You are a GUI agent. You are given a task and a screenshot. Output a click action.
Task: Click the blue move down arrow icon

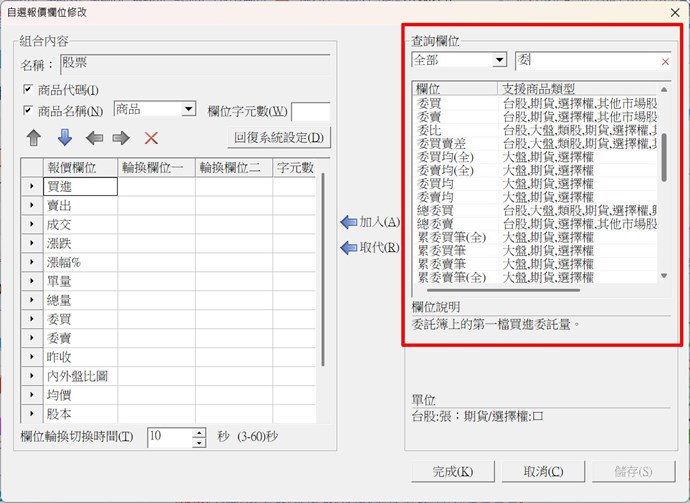(64, 138)
